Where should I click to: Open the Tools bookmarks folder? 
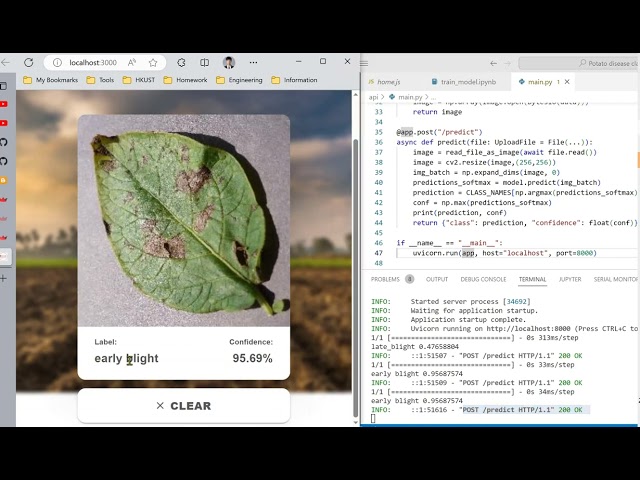100,80
